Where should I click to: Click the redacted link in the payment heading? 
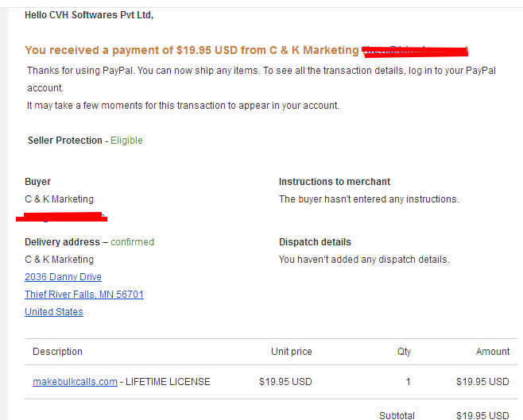(416, 52)
